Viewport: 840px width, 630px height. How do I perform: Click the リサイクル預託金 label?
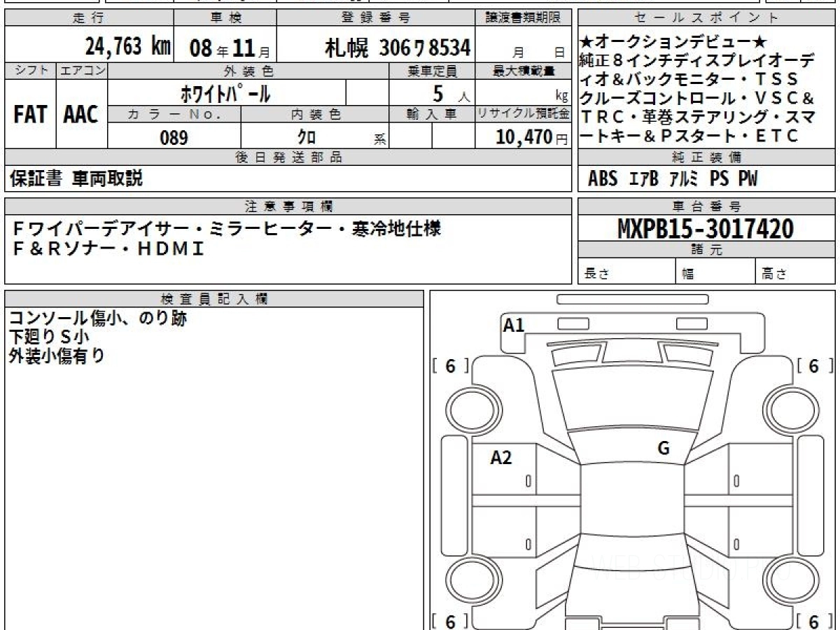(524, 114)
